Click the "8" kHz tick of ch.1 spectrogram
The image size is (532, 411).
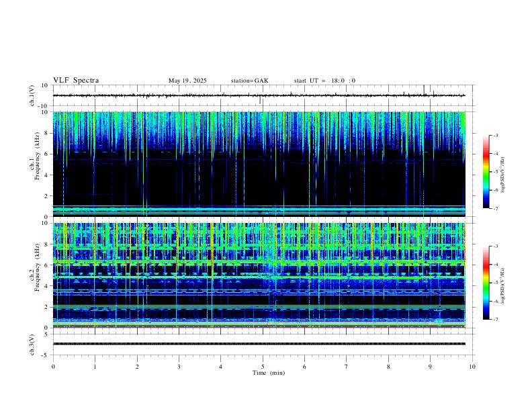point(47,133)
